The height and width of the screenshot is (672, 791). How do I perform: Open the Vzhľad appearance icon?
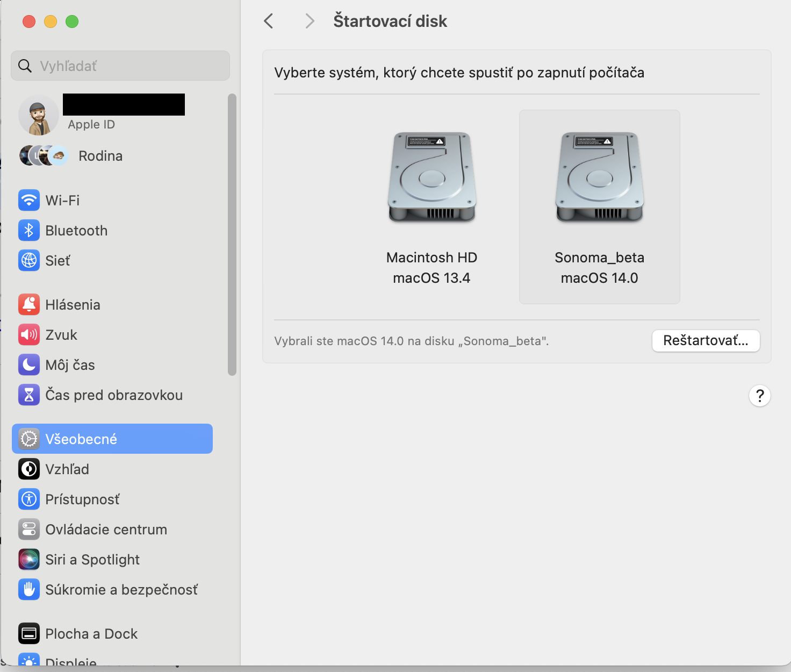pos(29,469)
